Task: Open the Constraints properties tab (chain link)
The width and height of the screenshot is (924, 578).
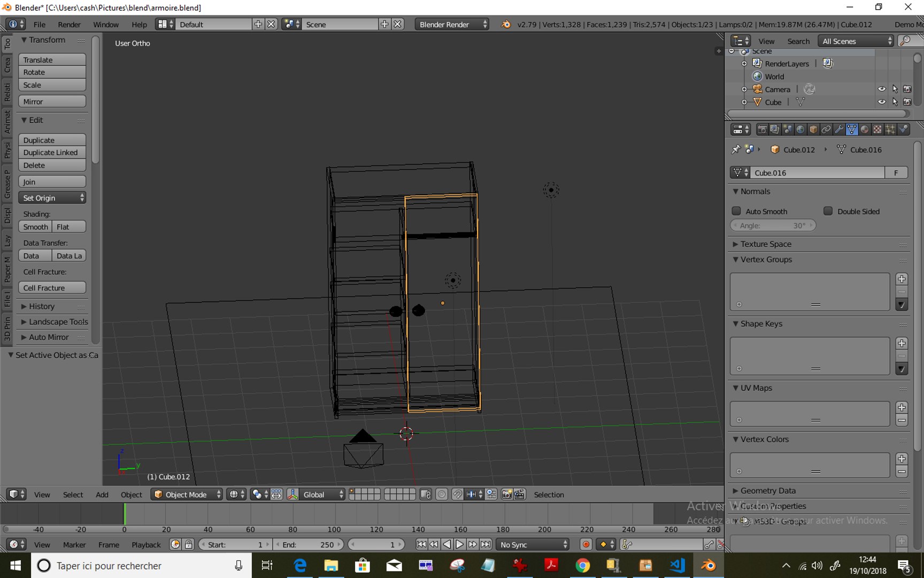Action: point(826,130)
